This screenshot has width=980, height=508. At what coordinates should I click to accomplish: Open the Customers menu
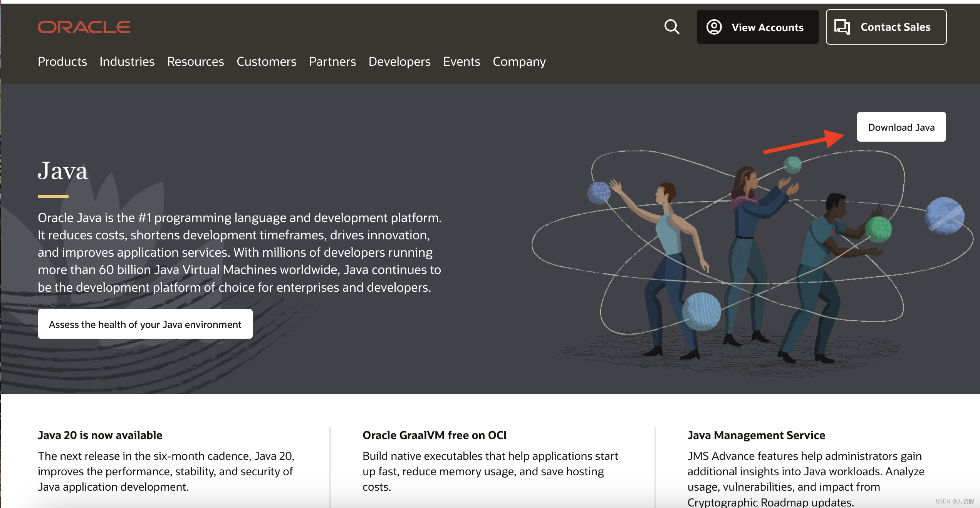(x=267, y=62)
